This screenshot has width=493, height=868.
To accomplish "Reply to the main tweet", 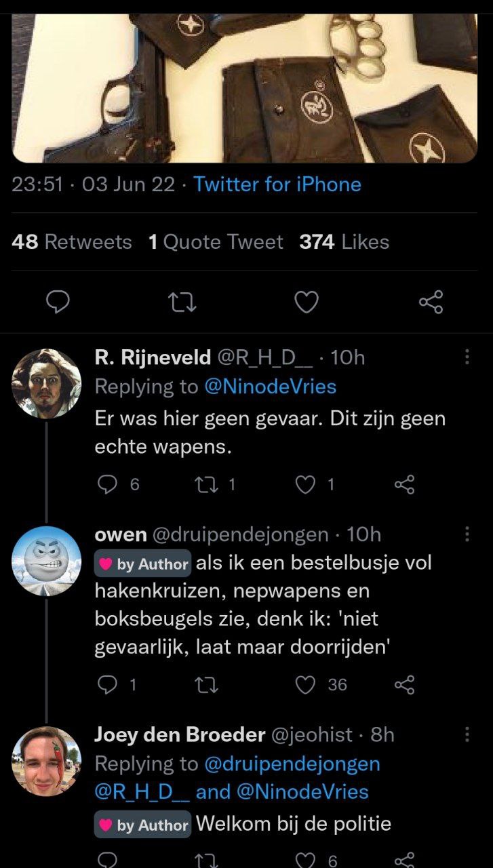I will tap(59, 302).
